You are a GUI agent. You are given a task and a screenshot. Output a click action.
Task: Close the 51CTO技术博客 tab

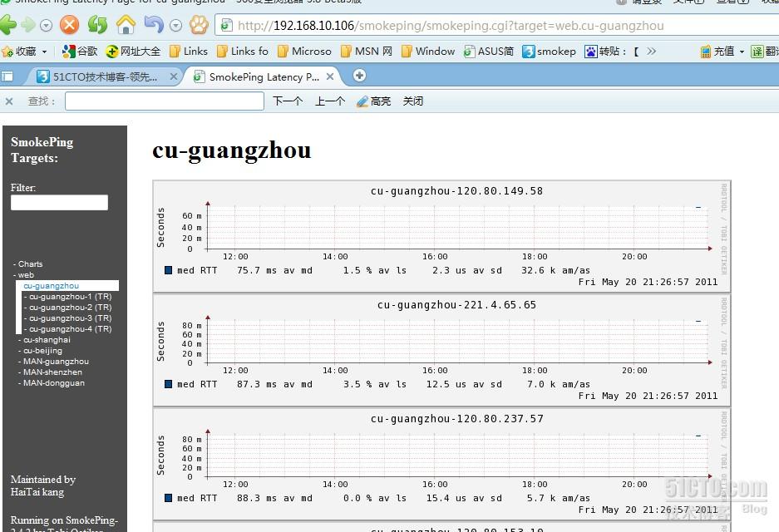click(x=174, y=76)
